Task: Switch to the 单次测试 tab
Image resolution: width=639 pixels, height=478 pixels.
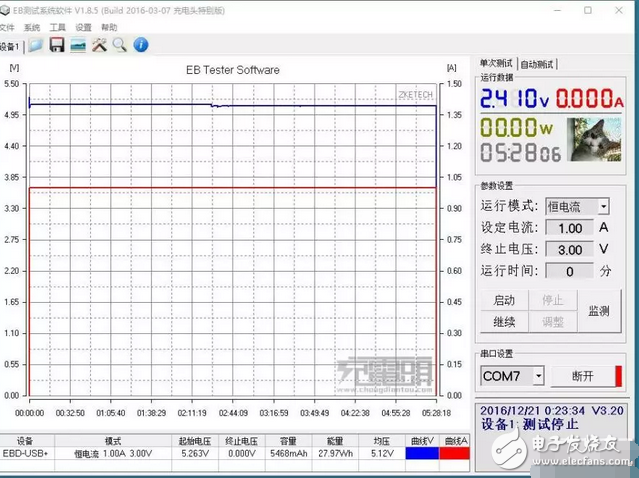Action: click(496, 64)
